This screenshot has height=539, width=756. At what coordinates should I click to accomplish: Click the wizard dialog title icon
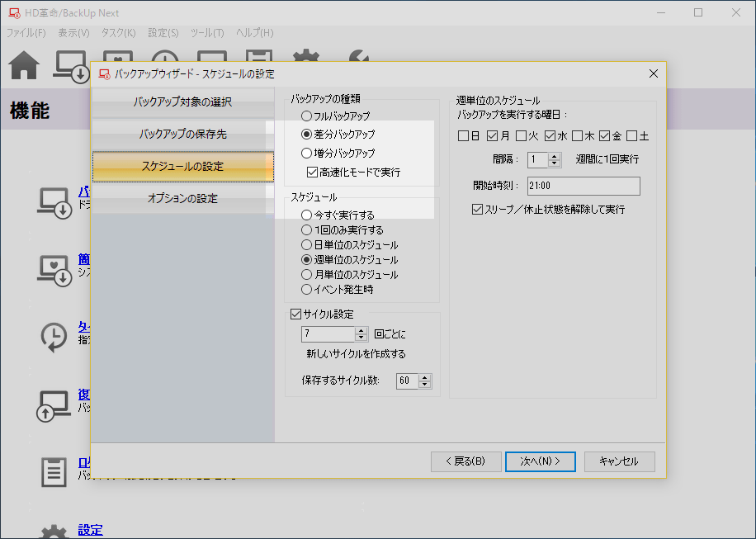[104, 74]
